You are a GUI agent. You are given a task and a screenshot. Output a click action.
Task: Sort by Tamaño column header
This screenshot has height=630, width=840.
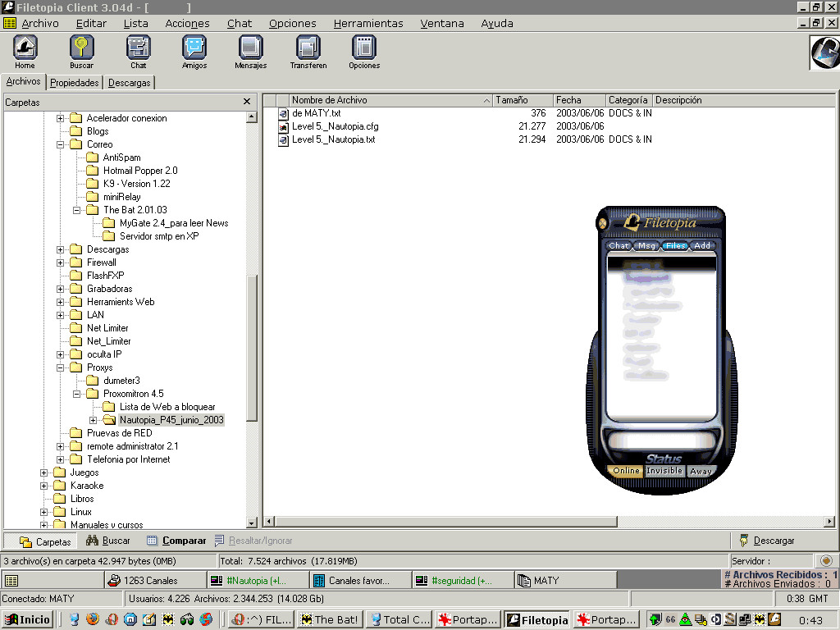tap(523, 100)
